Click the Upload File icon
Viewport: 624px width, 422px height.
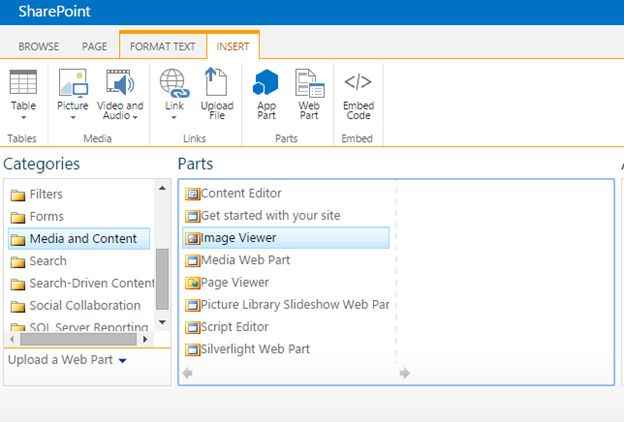pyautogui.click(x=216, y=81)
